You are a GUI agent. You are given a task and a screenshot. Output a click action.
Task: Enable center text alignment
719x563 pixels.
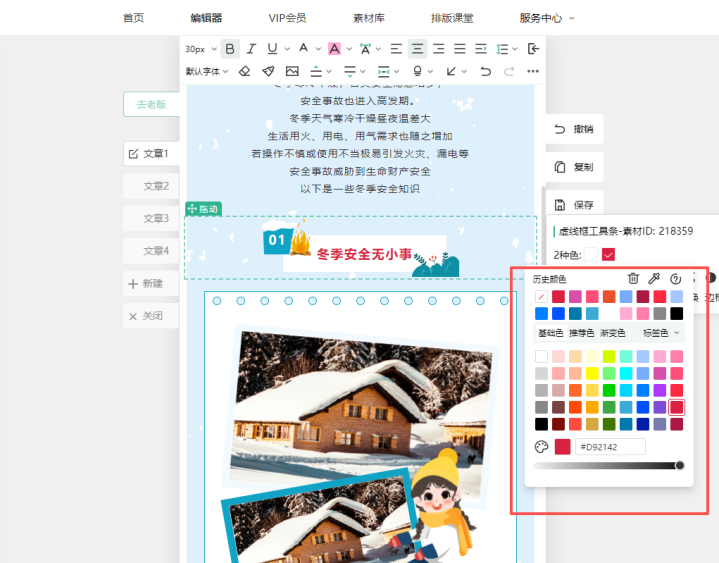click(417, 48)
